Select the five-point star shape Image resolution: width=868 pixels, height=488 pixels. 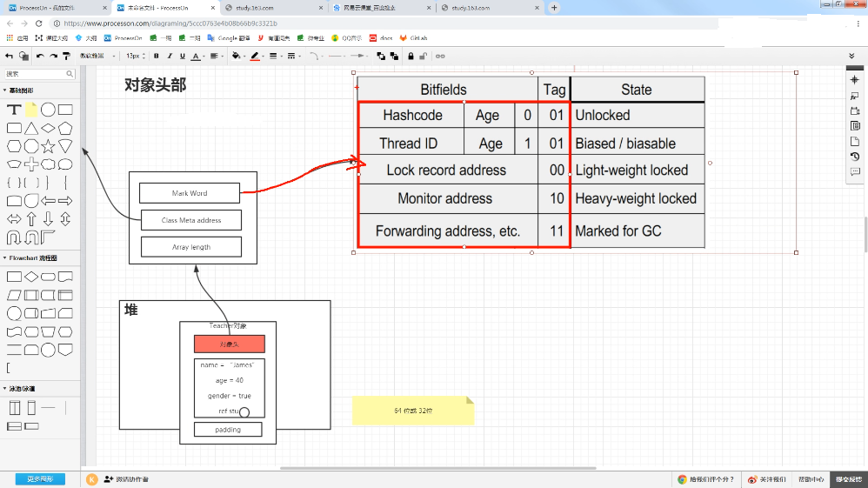click(48, 146)
